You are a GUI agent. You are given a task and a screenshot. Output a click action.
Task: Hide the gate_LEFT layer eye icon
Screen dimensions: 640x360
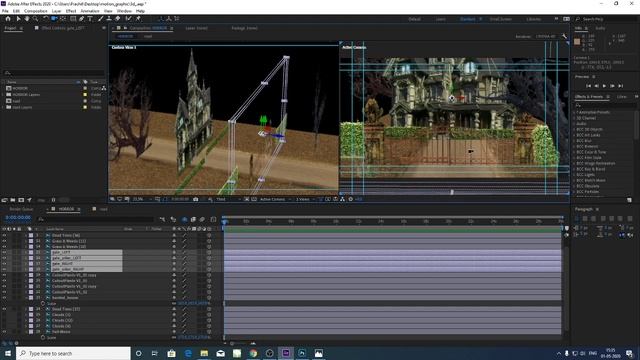point(4,252)
